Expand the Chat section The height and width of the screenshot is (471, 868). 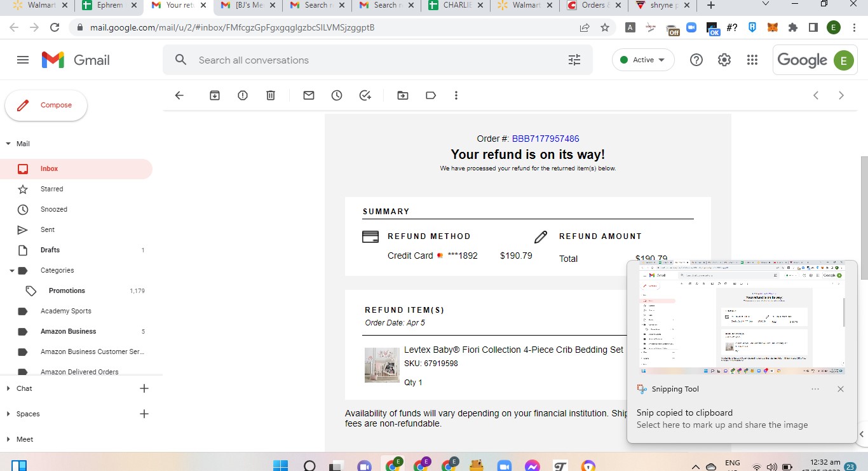click(x=8, y=388)
